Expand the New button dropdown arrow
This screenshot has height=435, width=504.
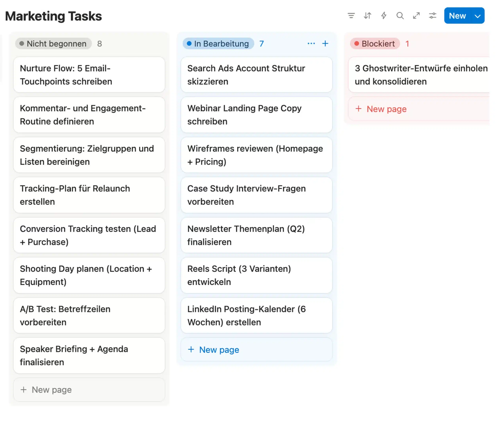pos(477,16)
